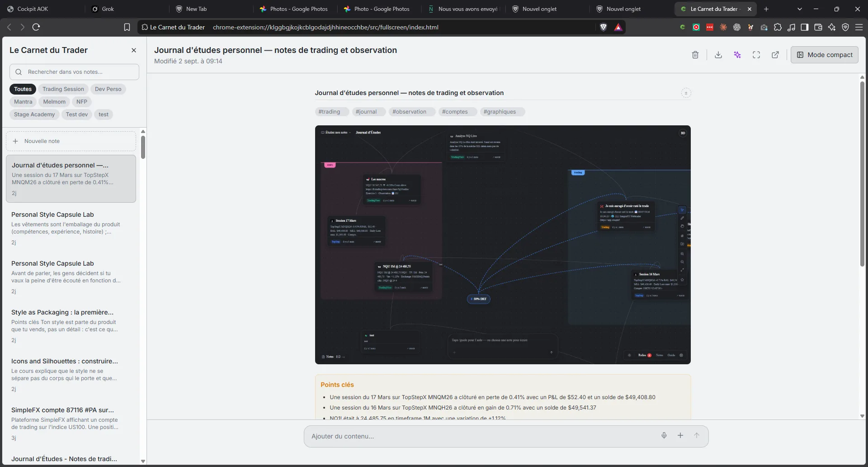
Task: Open the Brave Shields lion icon
Action: [x=603, y=27]
